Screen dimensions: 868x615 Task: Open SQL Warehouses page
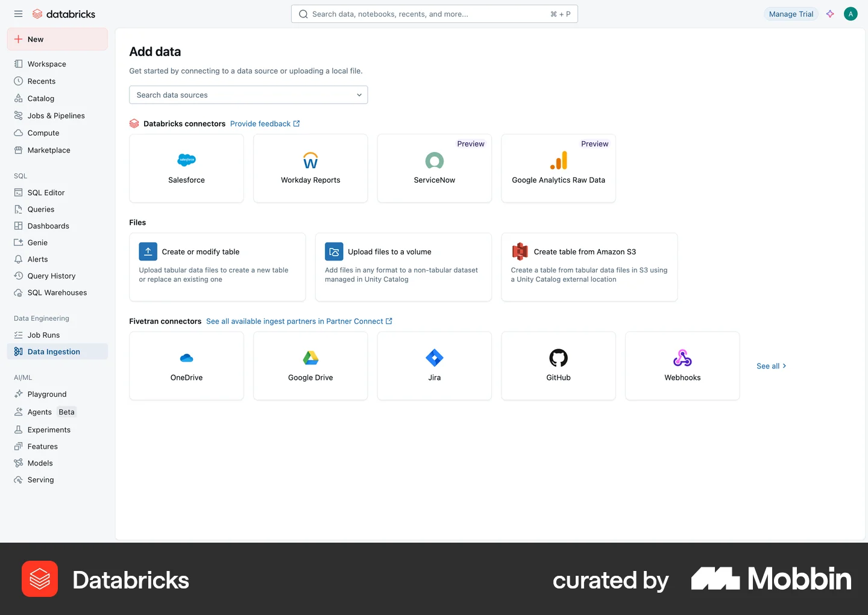pyautogui.click(x=57, y=292)
